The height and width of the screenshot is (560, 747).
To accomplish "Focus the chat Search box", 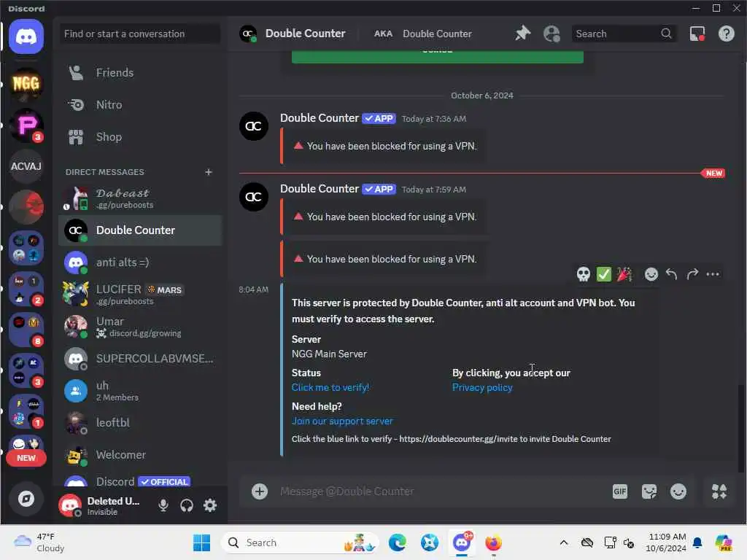I will tap(623, 34).
